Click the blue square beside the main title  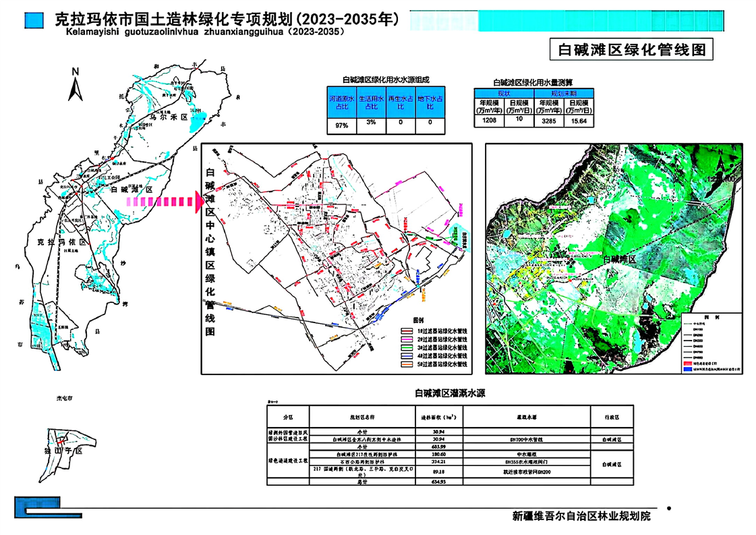coord(34,21)
